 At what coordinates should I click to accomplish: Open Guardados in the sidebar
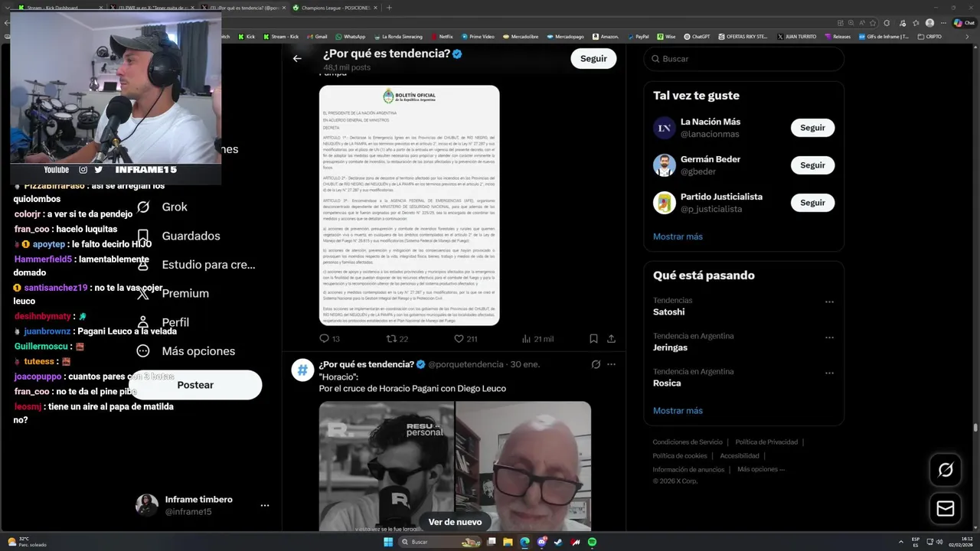tap(178, 236)
